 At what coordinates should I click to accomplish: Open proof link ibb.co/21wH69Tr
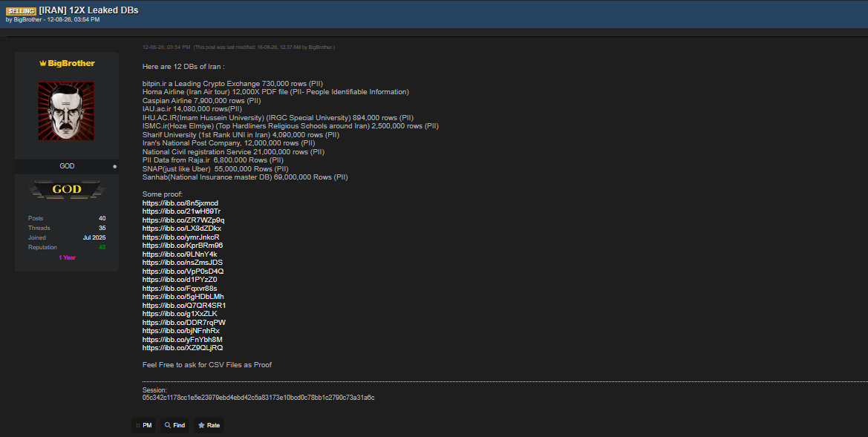[x=181, y=211]
